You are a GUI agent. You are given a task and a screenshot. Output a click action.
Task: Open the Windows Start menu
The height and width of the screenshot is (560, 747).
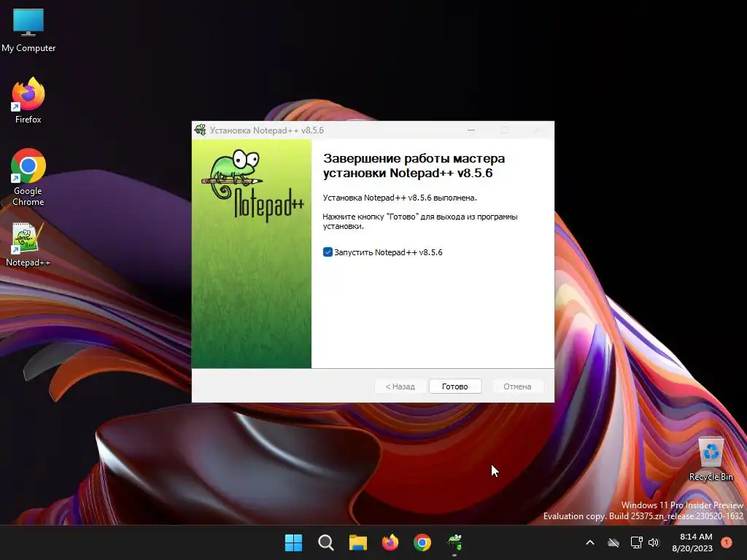point(293,542)
